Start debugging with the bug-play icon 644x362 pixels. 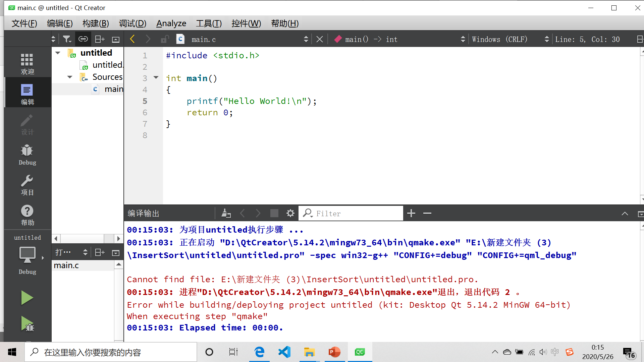pyautogui.click(x=27, y=324)
